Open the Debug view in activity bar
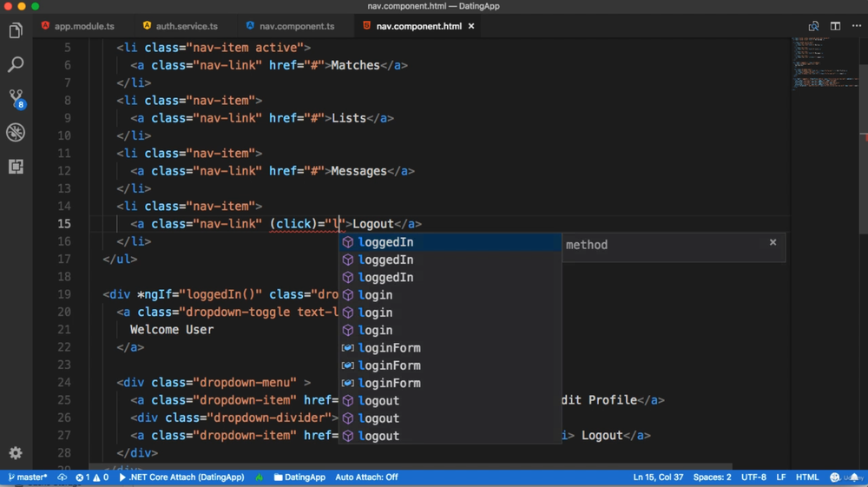 [16, 132]
